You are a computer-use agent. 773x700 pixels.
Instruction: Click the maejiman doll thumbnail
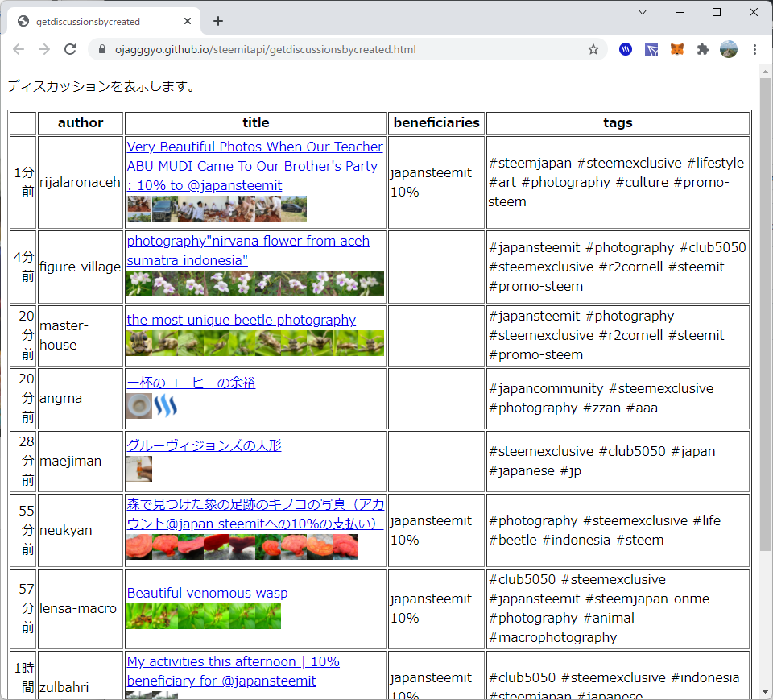(x=139, y=469)
